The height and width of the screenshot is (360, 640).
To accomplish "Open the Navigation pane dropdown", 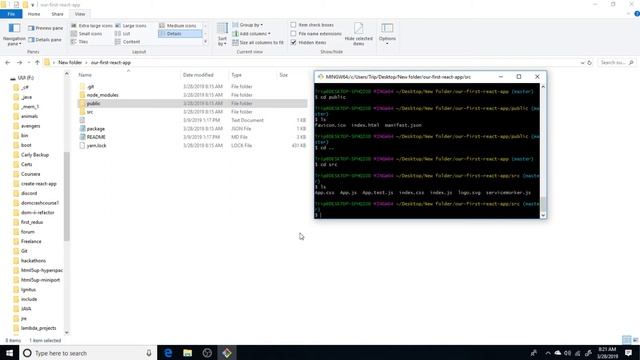I will (x=14, y=34).
